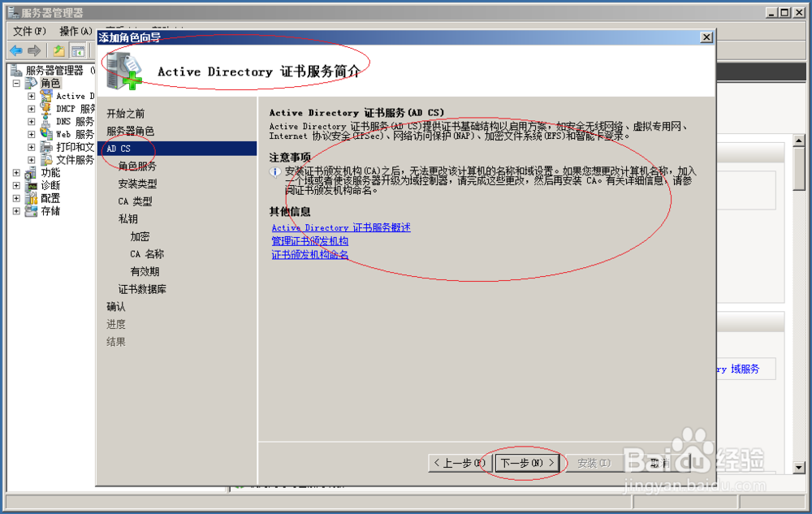Image resolution: width=812 pixels, height=514 pixels.
Task: Click the 功能 node icon
Action: coord(31,173)
